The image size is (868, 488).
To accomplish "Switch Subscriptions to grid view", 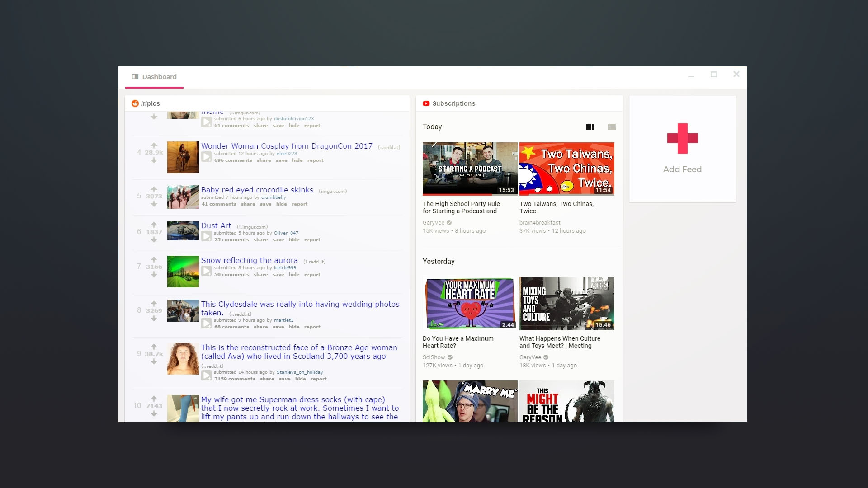I will 590,127.
